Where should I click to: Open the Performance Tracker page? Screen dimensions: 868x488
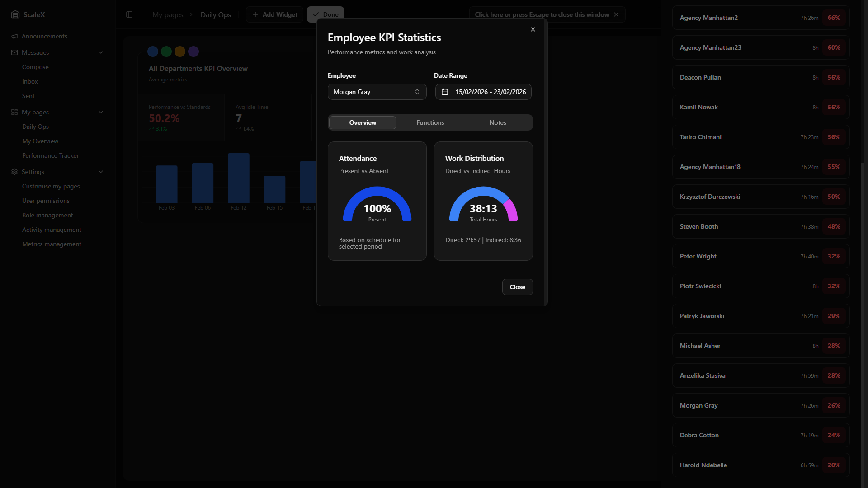click(50, 155)
